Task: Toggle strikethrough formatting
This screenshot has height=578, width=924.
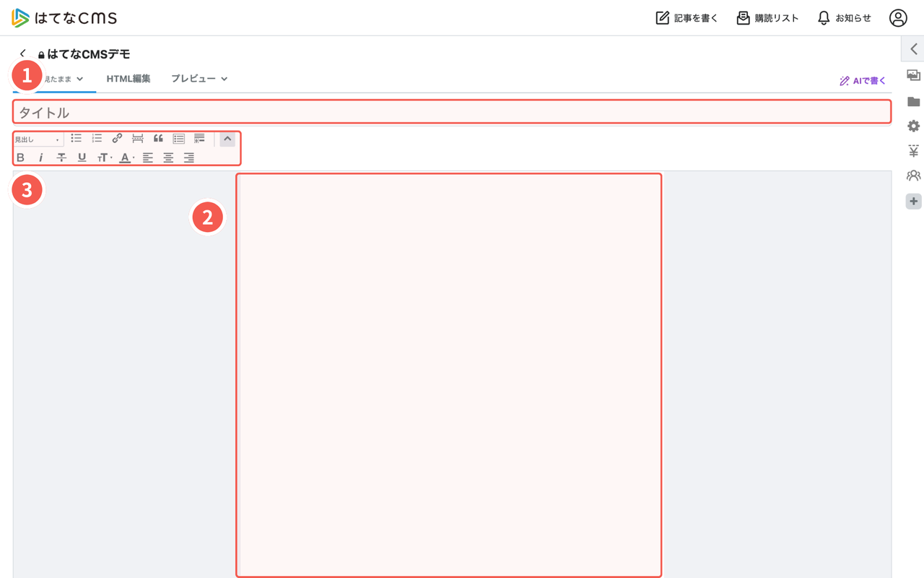Action: click(x=61, y=158)
